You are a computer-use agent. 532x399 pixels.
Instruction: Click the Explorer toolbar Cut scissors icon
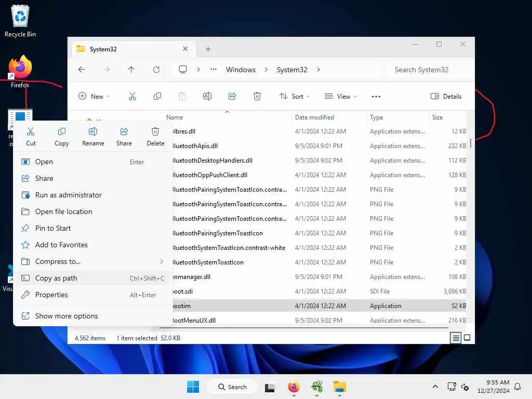point(132,96)
